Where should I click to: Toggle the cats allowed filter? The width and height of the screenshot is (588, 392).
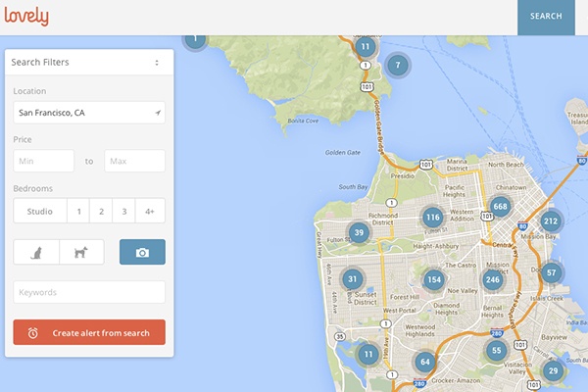tap(36, 252)
